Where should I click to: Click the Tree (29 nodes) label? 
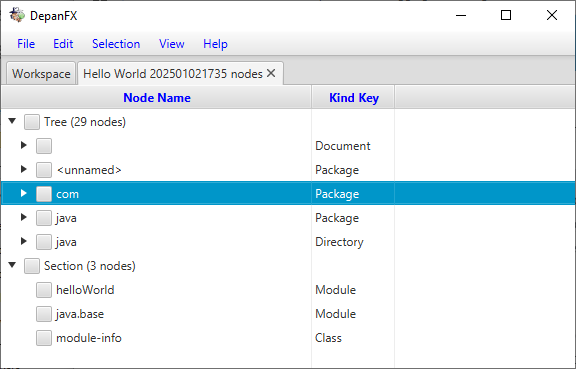[85, 122]
